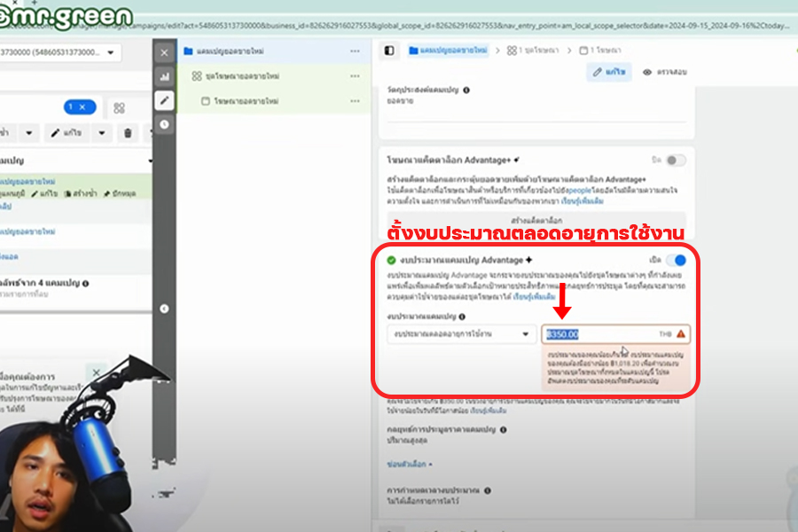Image resolution: width=798 pixels, height=532 pixels.
Task: Open the lifetime budget type dropdown
Action: pyautogui.click(x=461, y=334)
